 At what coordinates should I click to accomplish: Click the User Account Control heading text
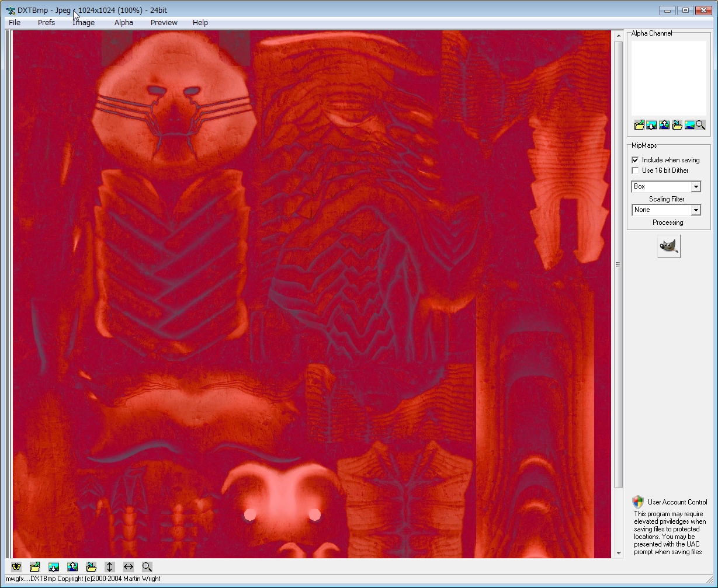(x=678, y=502)
